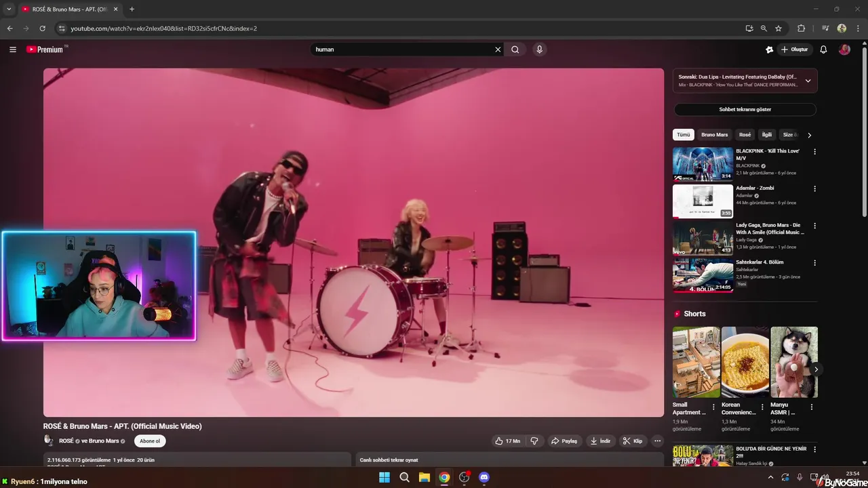
Task: Select the Tümü filter chip
Action: [x=684, y=135]
